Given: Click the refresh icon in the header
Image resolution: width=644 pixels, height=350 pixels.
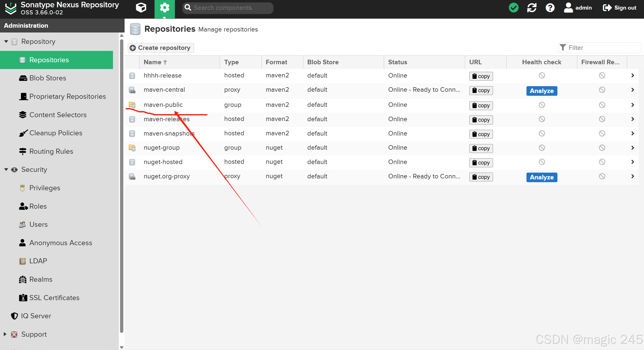Looking at the screenshot, I should [x=532, y=8].
